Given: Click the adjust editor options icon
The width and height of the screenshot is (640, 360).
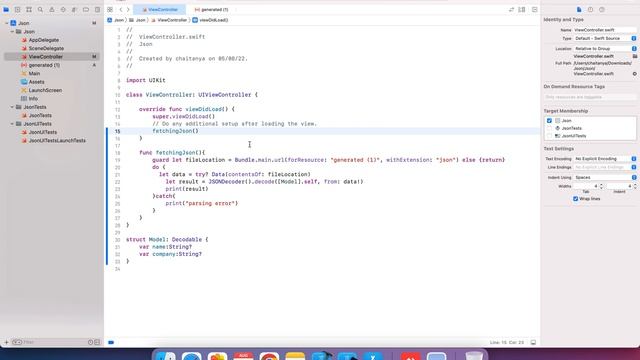Looking at the screenshot, I should click(x=522, y=9).
